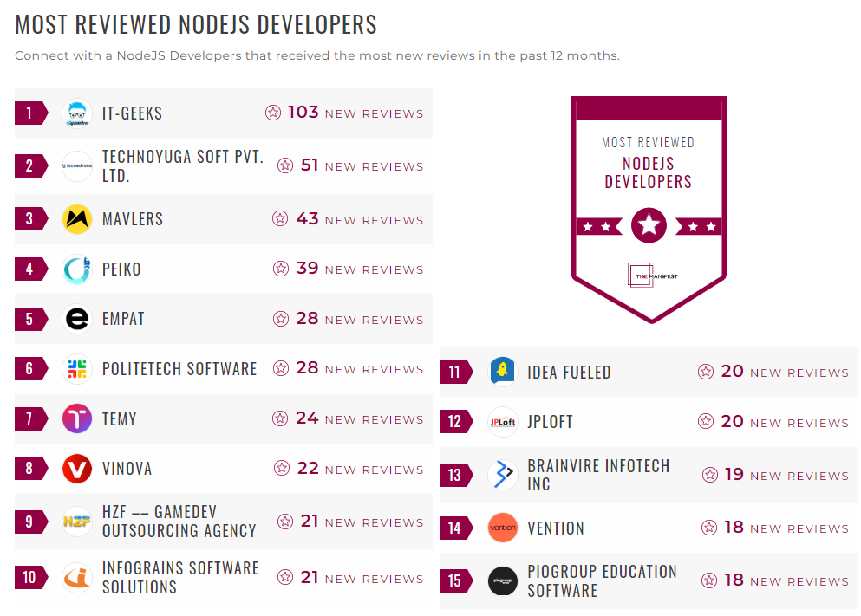Click the JPLoft company logo

click(x=502, y=421)
